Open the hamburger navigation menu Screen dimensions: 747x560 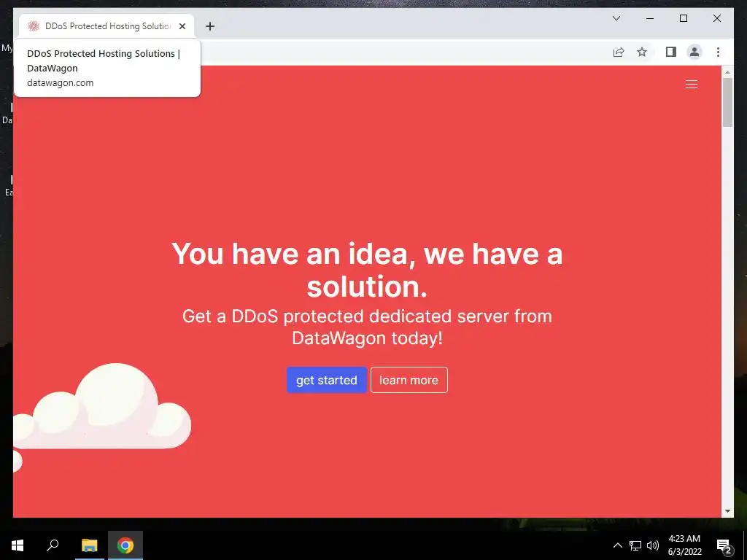coord(692,85)
